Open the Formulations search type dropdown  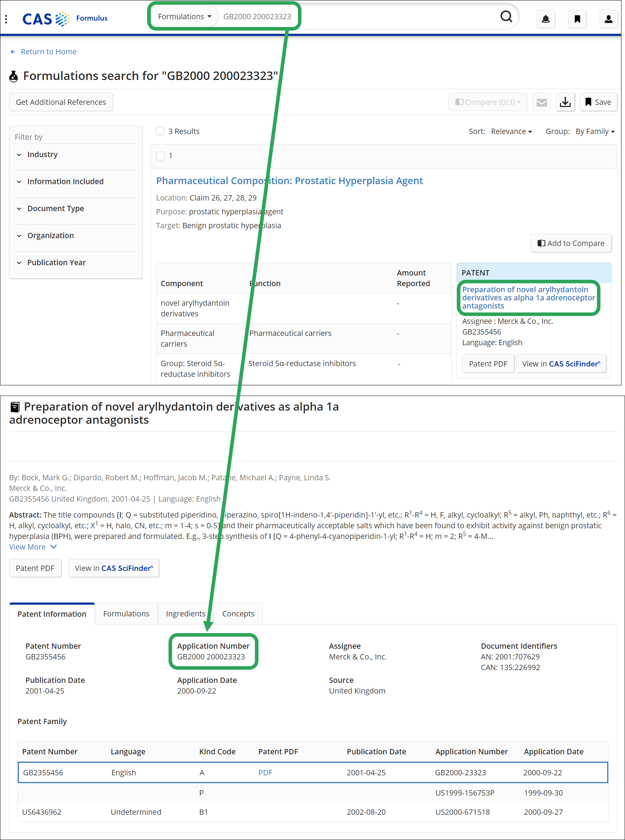[184, 17]
